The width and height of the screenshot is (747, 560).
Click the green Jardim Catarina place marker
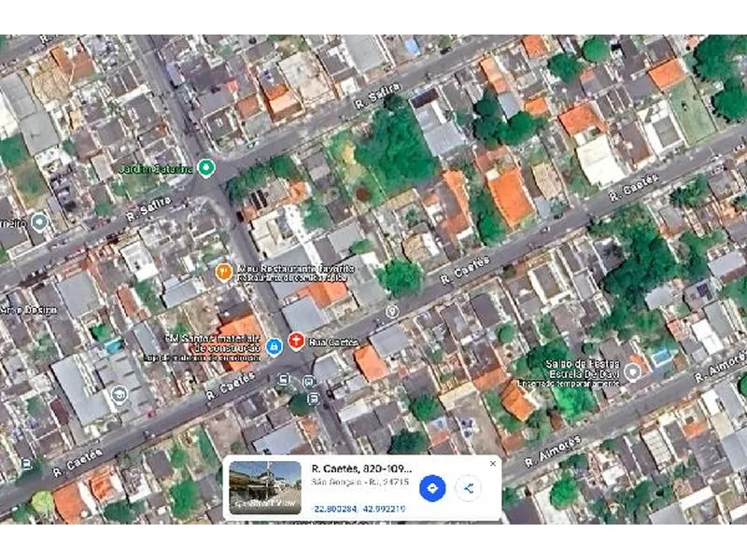click(x=204, y=168)
